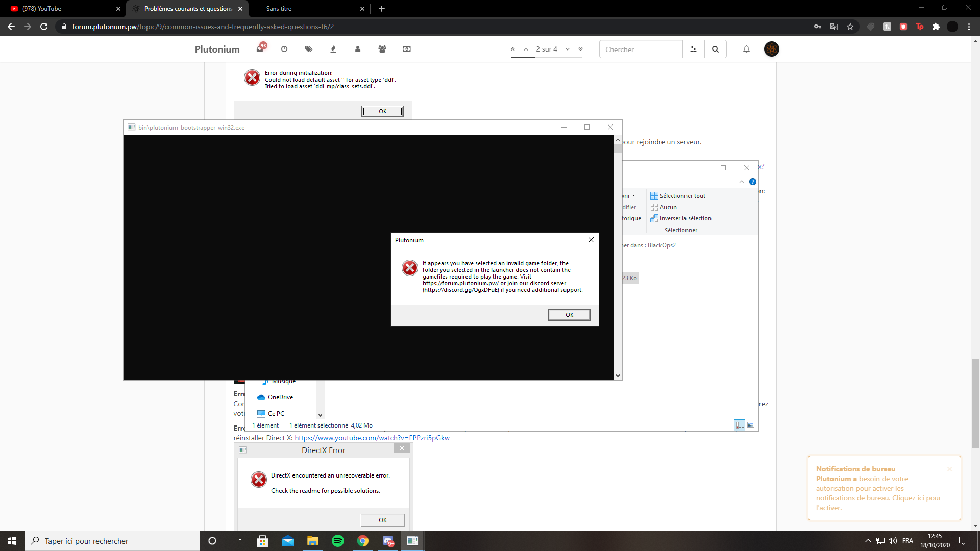The width and height of the screenshot is (980, 551).
Task: Bookmark this page with star icon
Action: 850,27
